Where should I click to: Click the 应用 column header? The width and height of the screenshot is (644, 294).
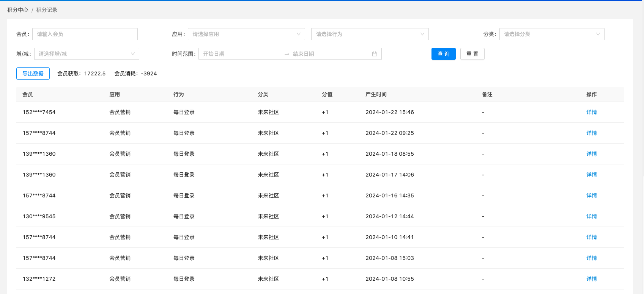115,94
